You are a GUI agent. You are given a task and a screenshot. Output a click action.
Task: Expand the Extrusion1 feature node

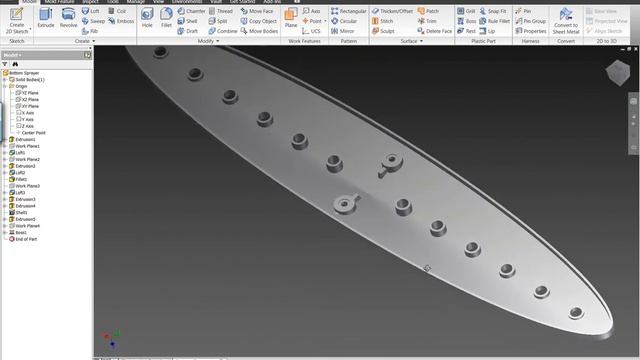tap(5, 140)
